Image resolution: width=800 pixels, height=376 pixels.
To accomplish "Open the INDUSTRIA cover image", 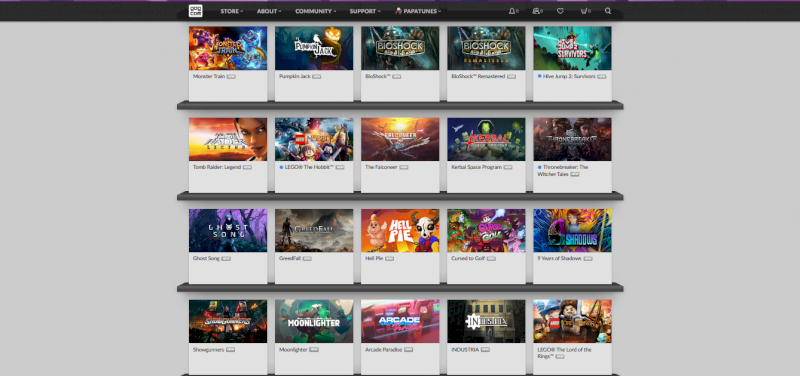I will [486, 321].
